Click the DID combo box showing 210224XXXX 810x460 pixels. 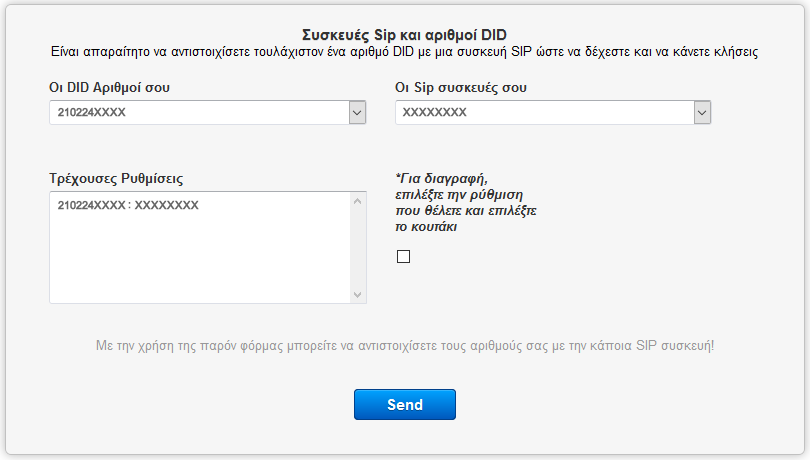tap(198, 113)
